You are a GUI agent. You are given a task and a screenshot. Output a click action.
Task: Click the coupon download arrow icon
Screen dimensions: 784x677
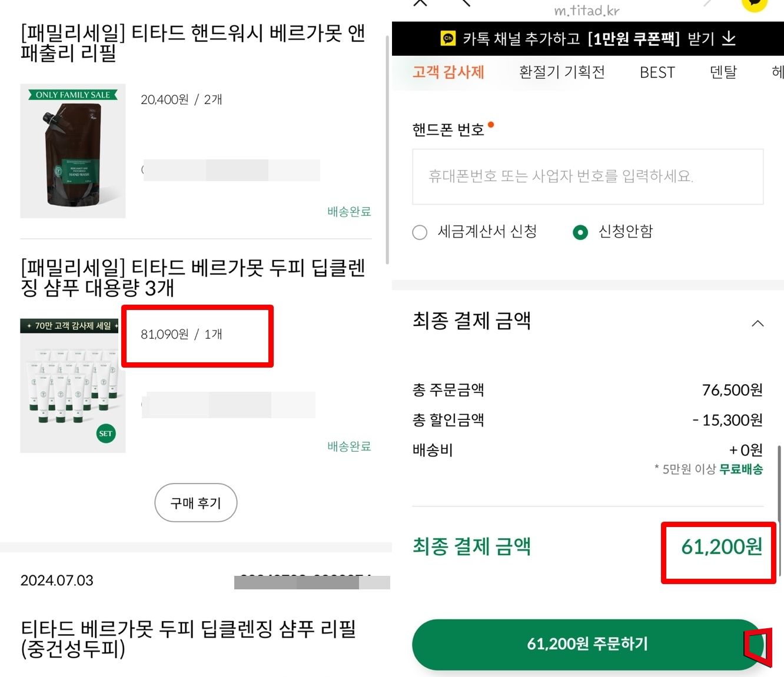(730, 39)
